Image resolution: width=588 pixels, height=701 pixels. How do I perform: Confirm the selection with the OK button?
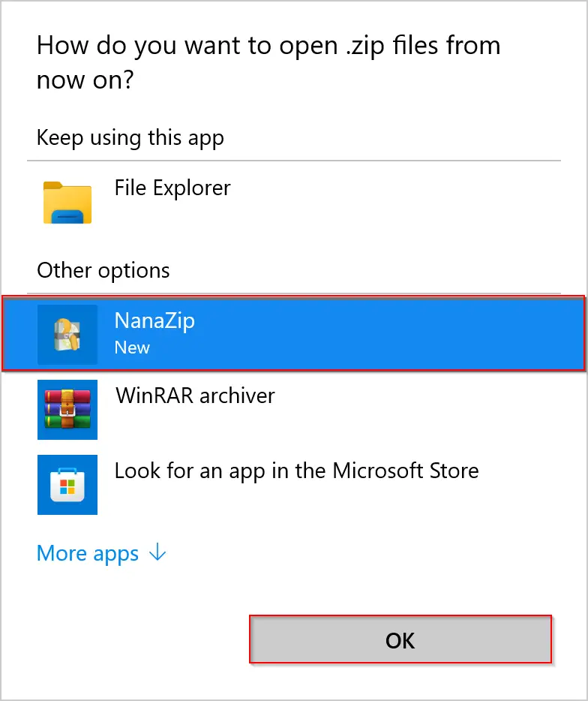(400, 639)
